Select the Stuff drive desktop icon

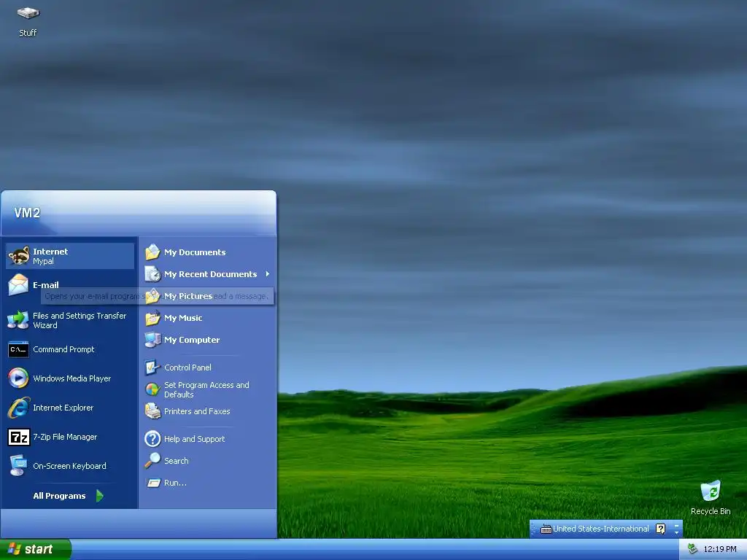(28, 13)
